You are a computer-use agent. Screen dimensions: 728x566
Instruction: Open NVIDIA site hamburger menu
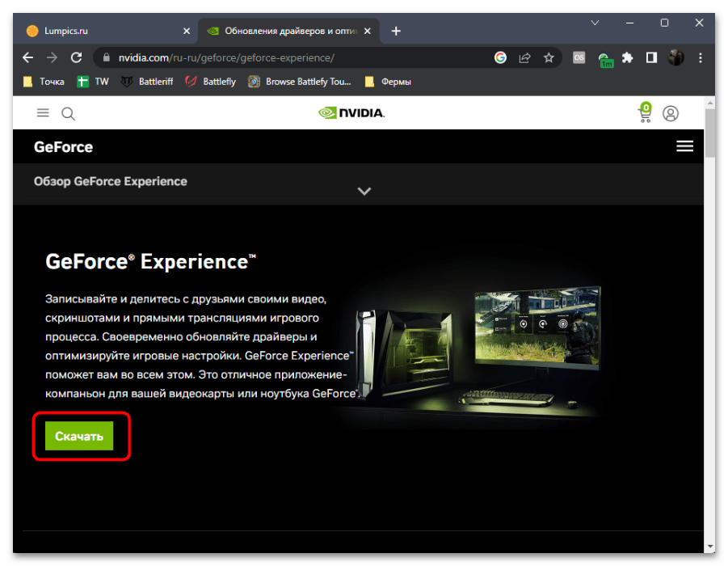click(x=43, y=113)
